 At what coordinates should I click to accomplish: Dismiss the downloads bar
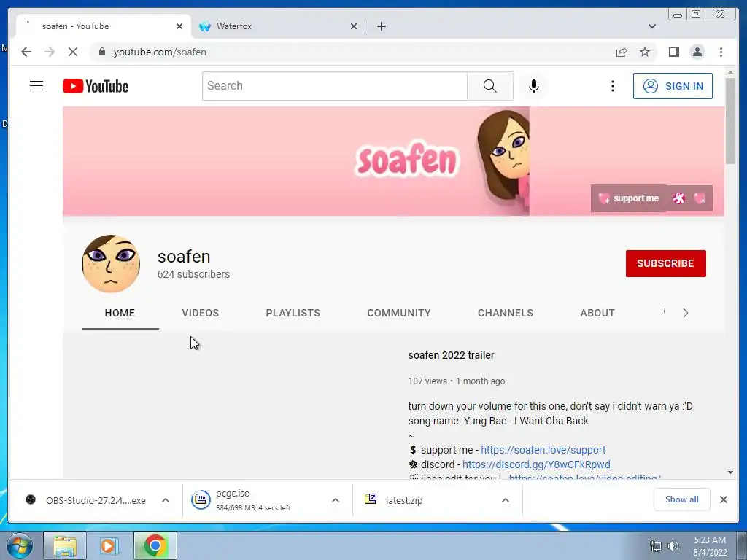click(723, 499)
